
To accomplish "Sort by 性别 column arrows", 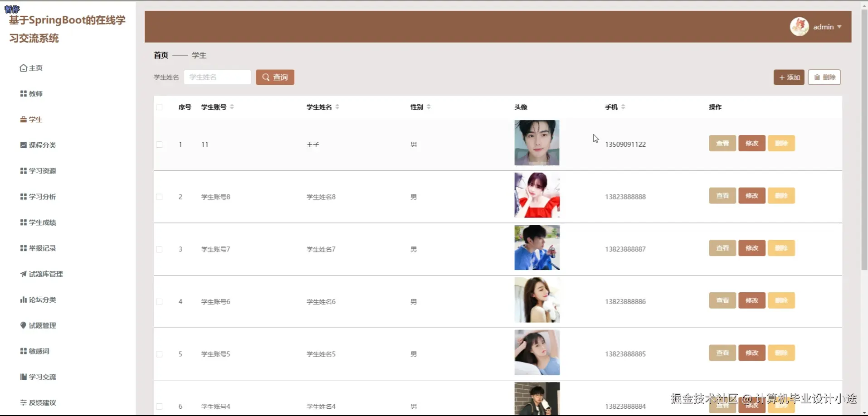I will click(x=429, y=107).
